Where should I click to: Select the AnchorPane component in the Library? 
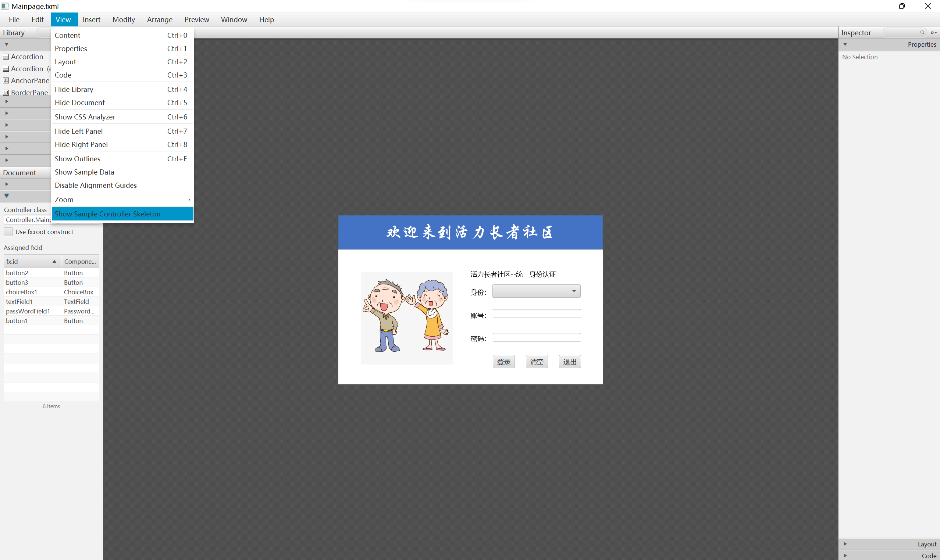pos(29,80)
